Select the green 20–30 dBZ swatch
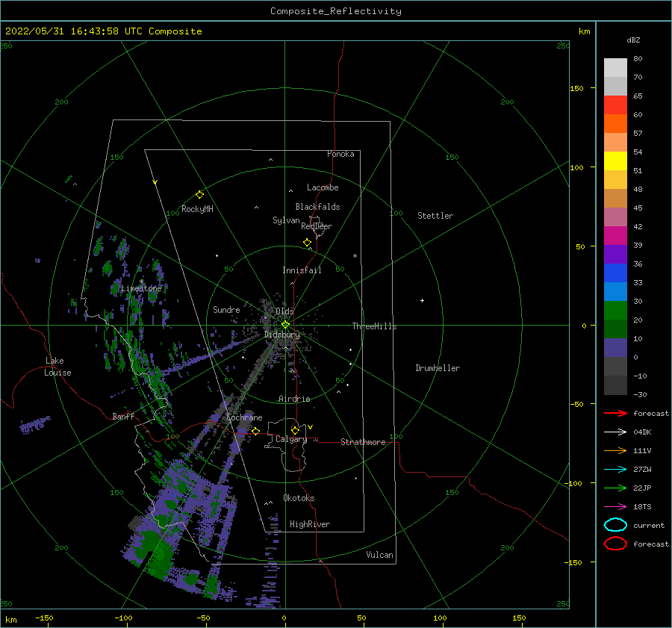Image resolution: width=672 pixels, height=628 pixels. [x=615, y=310]
